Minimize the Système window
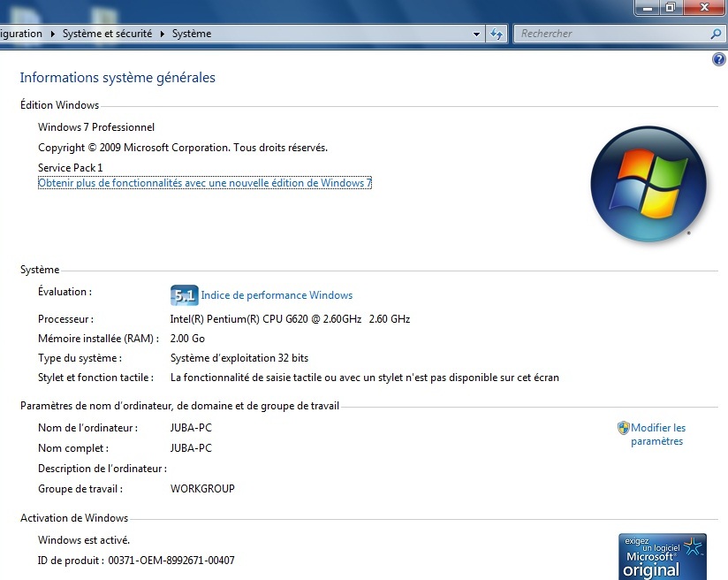This screenshot has height=580, width=728. 648,8
